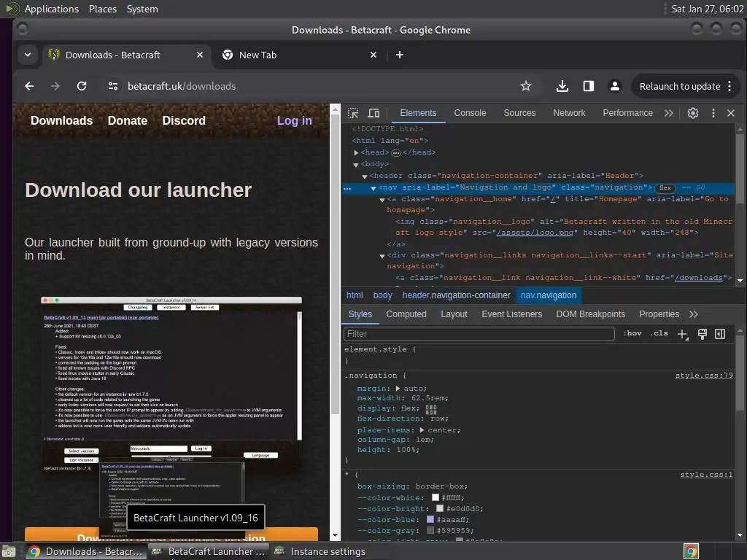This screenshot has width=747, height=560.
Task: Switch to the New Tab tab
Action: tap(300, 55)
